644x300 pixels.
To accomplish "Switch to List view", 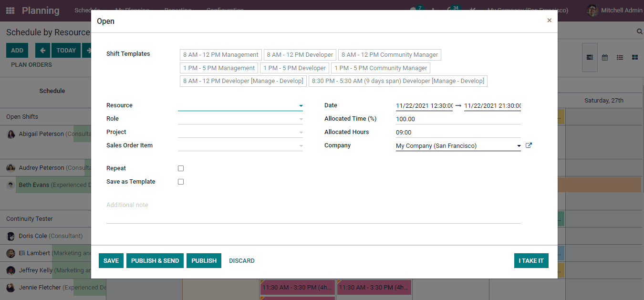I will [620, 57].
